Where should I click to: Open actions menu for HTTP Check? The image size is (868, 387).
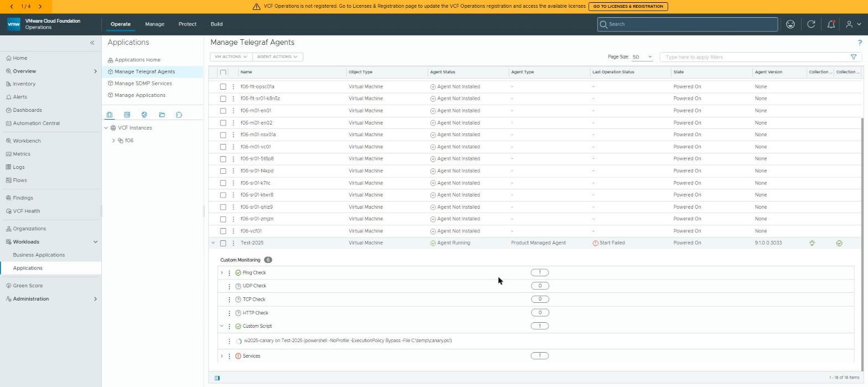[x=229, y=313]
